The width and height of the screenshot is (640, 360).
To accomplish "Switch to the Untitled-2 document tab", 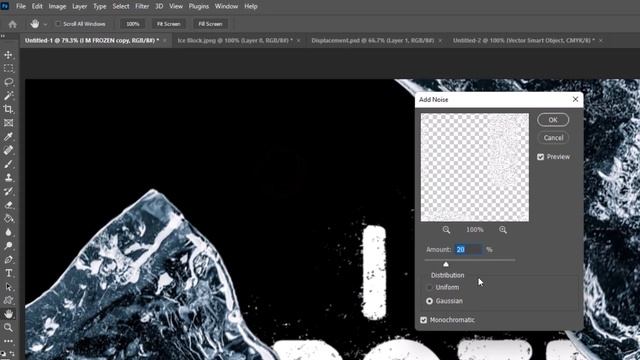I will tap(524, 40).
